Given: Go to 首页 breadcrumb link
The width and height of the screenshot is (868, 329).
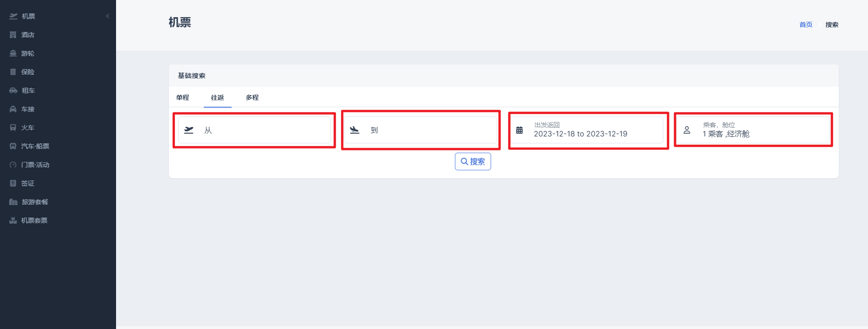Looking at the screenshot, I should pyautogui.click(x=806, y=25).
